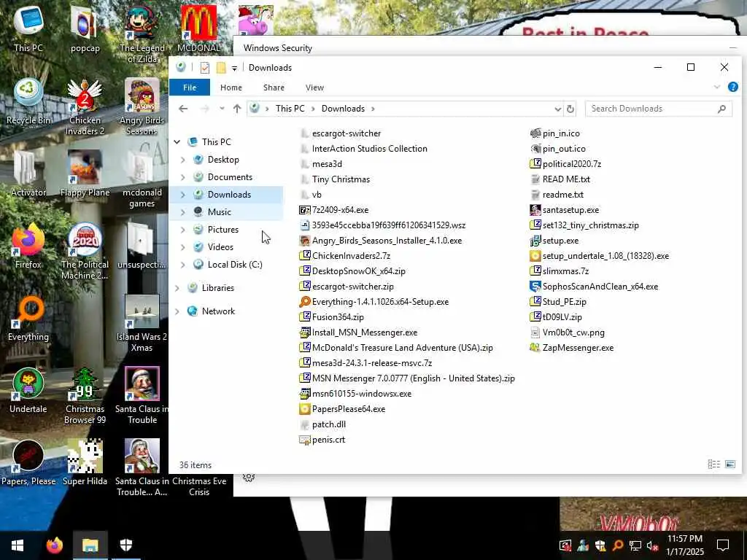Screen dimensions: 747x560
Task: Open the recent locations dropdown arrow
Action: click(x=222, y=109)
